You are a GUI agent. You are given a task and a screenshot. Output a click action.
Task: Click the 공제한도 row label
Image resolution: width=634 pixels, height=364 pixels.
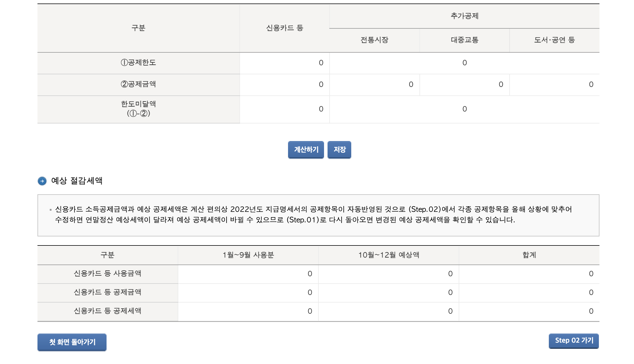[138, 63]
